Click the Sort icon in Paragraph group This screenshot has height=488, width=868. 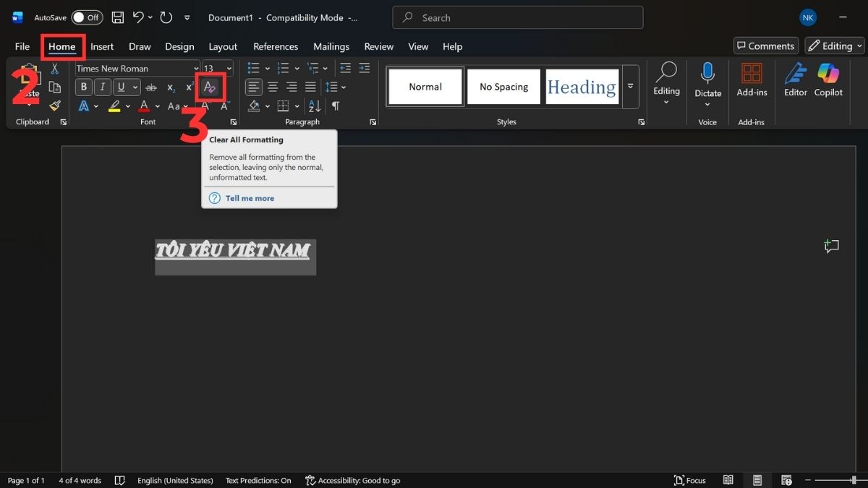(x=312, y=106)
